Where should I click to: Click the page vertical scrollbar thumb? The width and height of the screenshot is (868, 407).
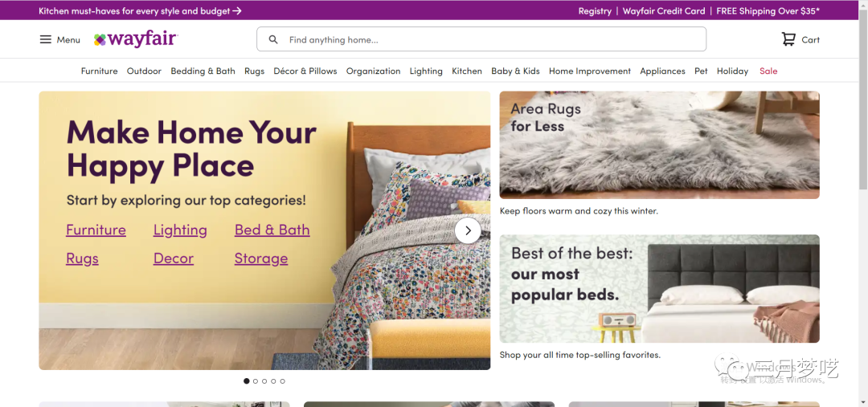click(x=863, y=100)
